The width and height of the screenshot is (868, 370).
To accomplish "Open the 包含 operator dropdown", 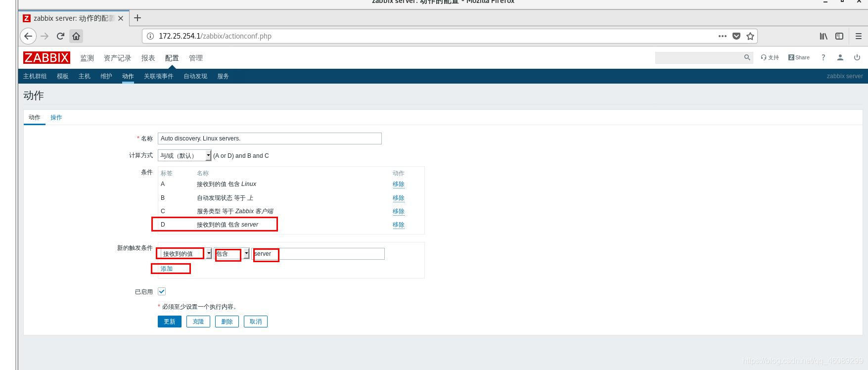I will click(x=231, y=254).
